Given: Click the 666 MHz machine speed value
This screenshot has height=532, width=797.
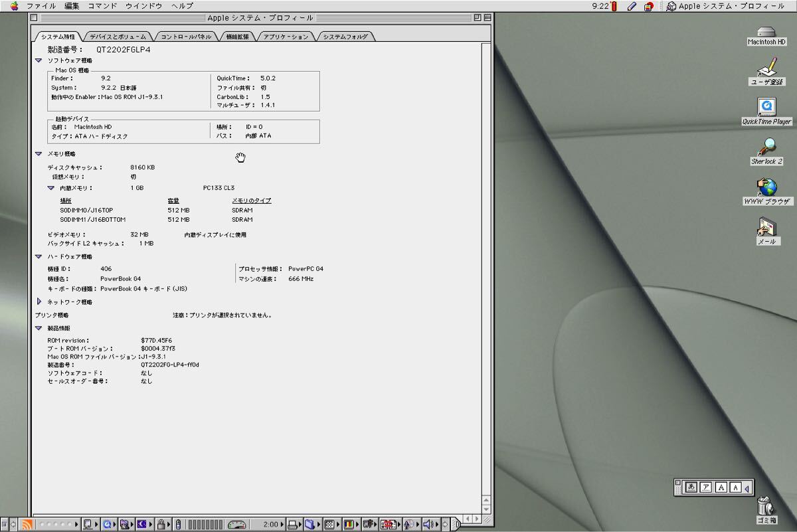Looking at the screenshot, I should pos(301,279).
